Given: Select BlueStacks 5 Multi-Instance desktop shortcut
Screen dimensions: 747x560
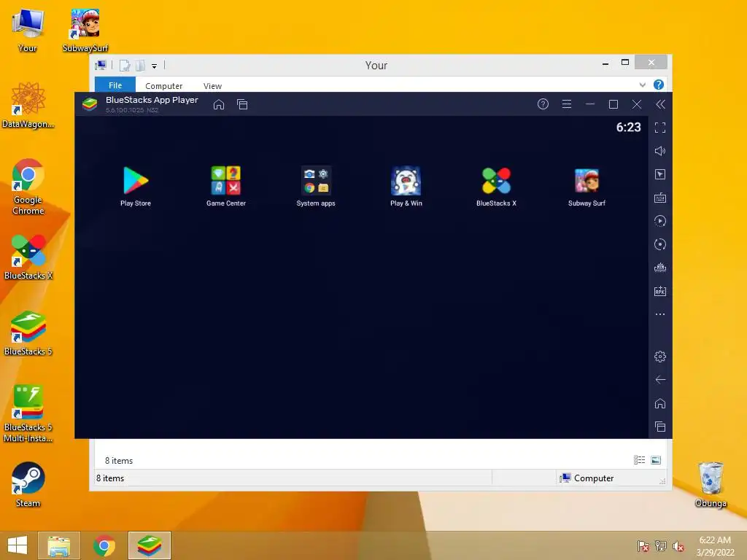Looking at the screenshot, I should pos(28,413).
